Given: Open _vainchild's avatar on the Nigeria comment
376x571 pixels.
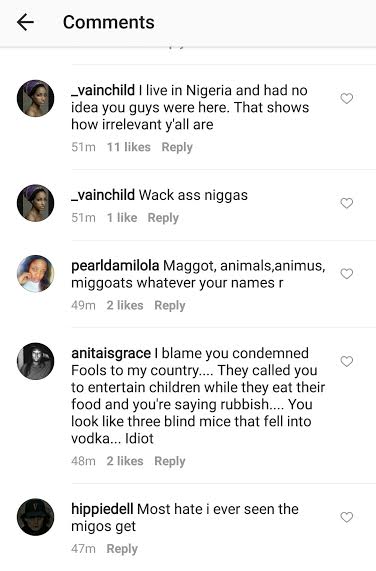Looking at the screenshot, I should coord(36,98).
